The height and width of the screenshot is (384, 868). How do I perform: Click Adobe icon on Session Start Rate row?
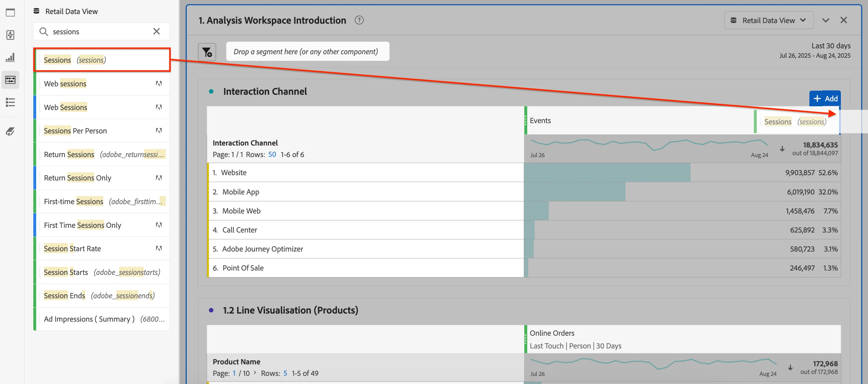(x=158, y=249)
